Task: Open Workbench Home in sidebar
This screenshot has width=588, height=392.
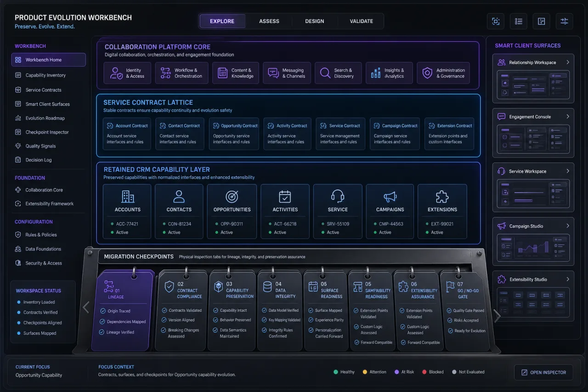Action: pyautogui.click(x=48, y=60)
